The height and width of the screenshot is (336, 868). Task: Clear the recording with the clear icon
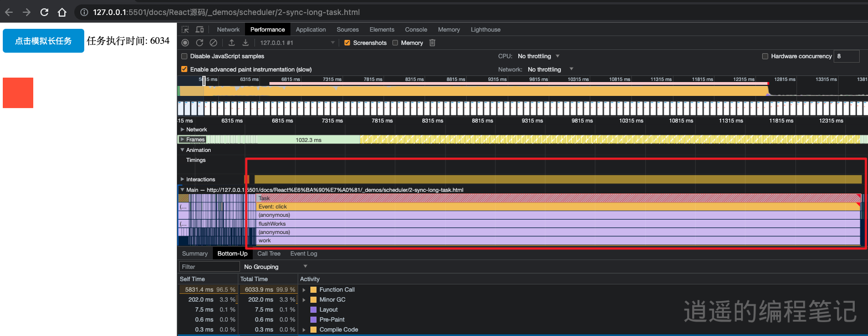coord(213,43)
